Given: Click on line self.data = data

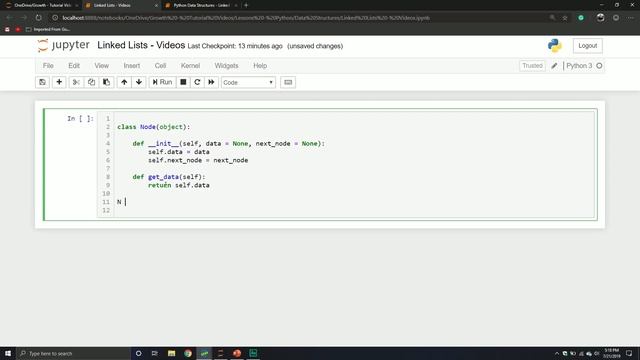Looking at the screenshot, I should pos(178,152).
